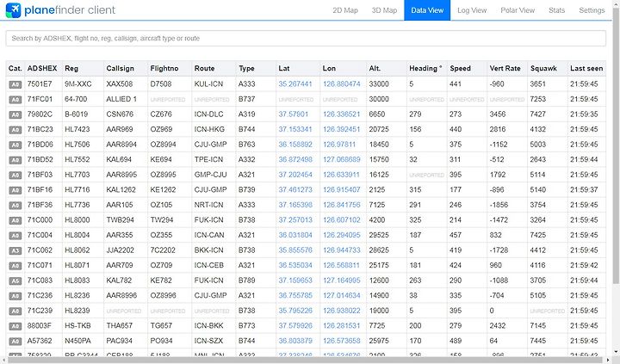The width and height of the screenshot is (620, 364).
Task: Click the A3 category badge for 71C062
Action: point(15,250)
